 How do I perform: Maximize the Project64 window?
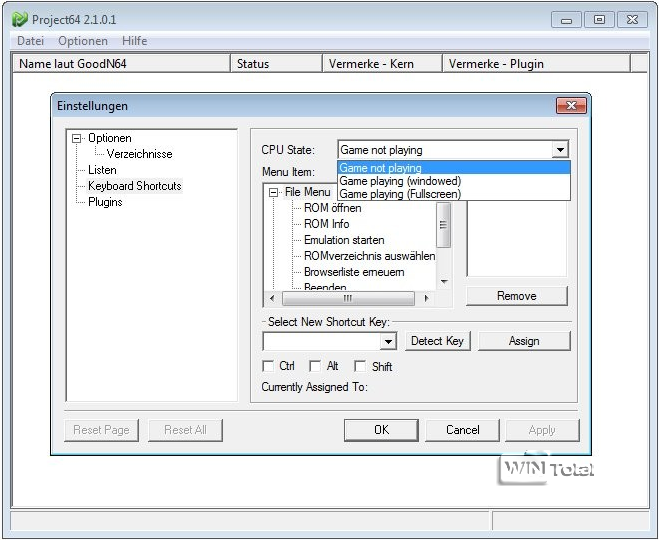coord(599,20)
